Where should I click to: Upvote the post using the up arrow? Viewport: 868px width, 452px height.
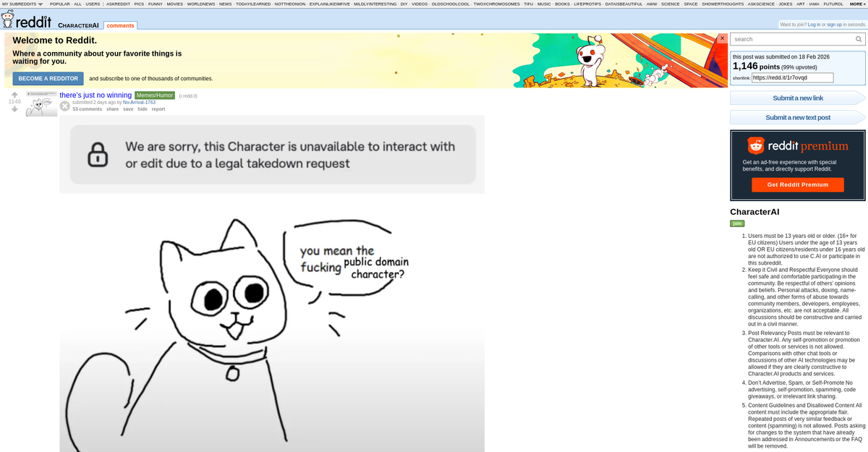[14, 95]
